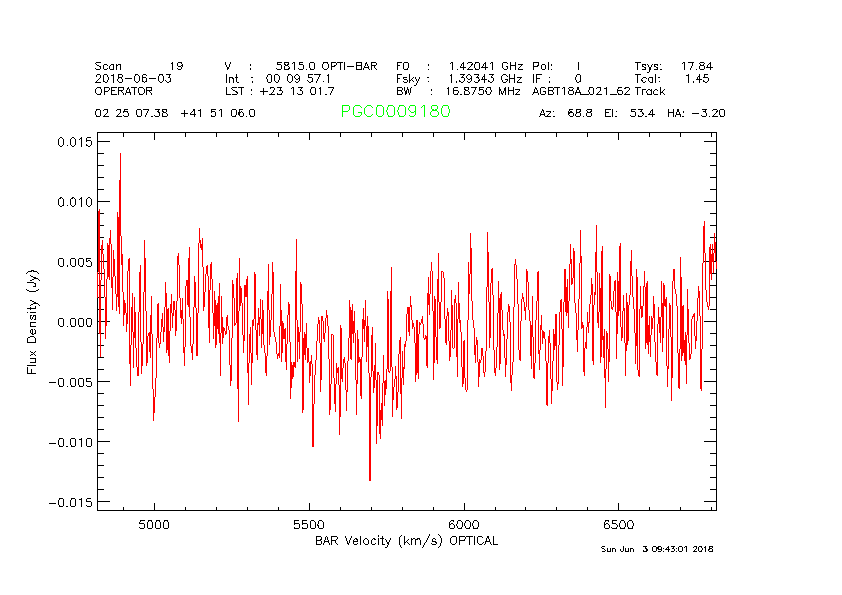
Task: Click the Flux Density (Jy) axis label
Action: pyautogui.click(x=33, y=325)
